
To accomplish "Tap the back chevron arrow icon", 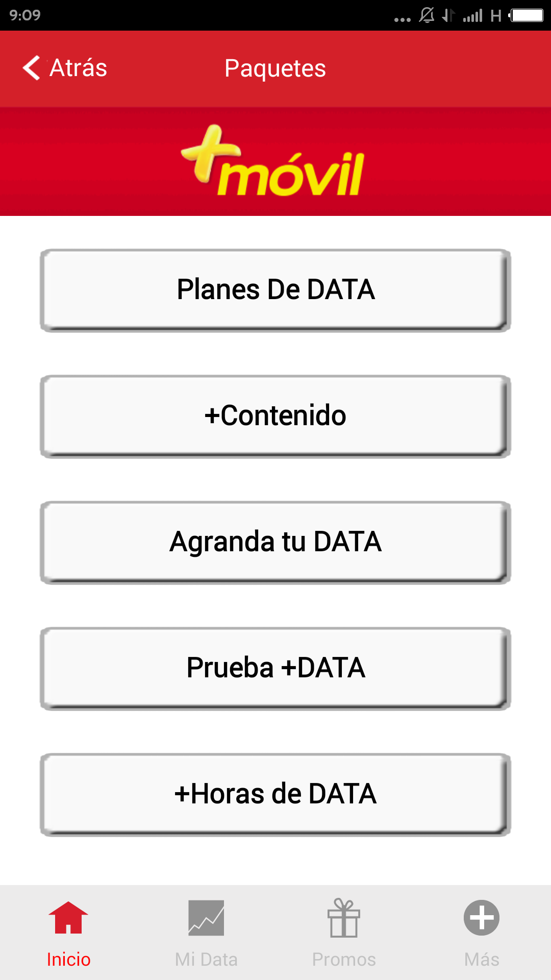I will click(x=32, y=68).
